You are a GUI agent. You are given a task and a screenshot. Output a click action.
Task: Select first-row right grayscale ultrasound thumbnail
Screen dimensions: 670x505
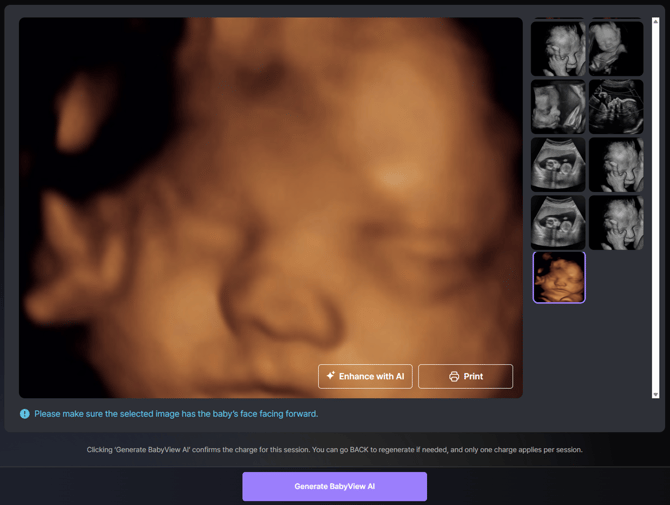pos(616,49)
